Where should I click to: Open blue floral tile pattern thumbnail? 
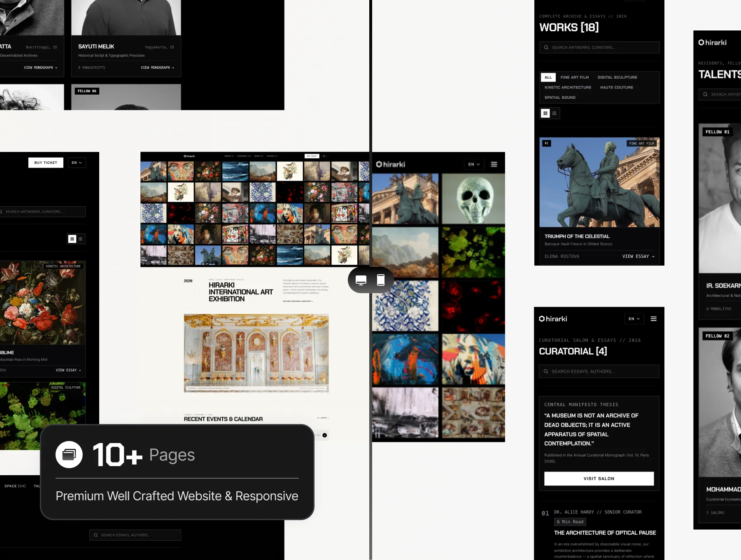click(x=405, y=306)
